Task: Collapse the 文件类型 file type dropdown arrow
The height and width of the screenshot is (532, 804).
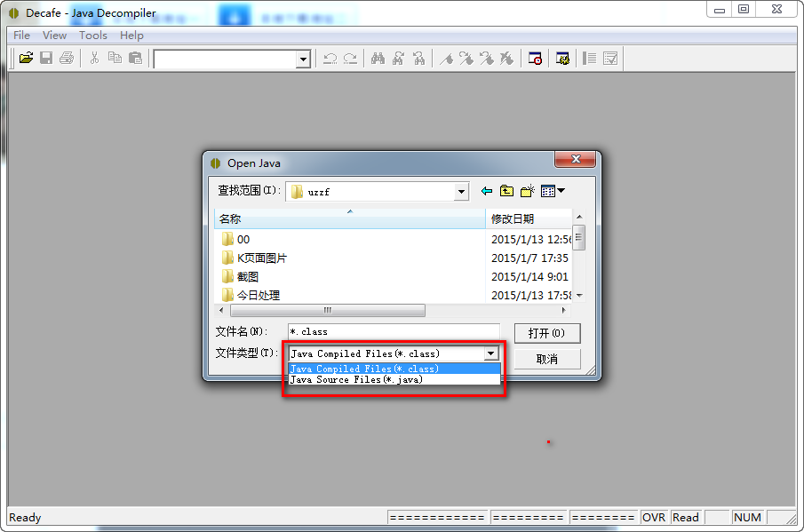Action: click(x=490, y=353)
